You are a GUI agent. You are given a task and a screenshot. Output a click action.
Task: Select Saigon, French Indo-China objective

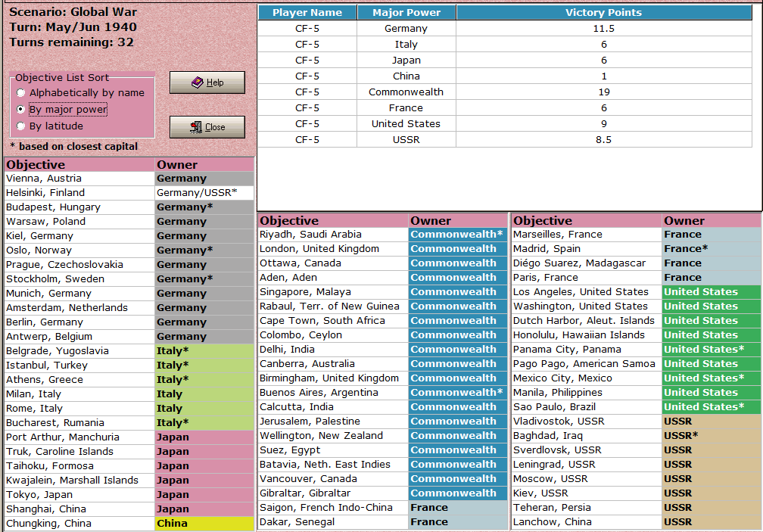pos(333,508)
